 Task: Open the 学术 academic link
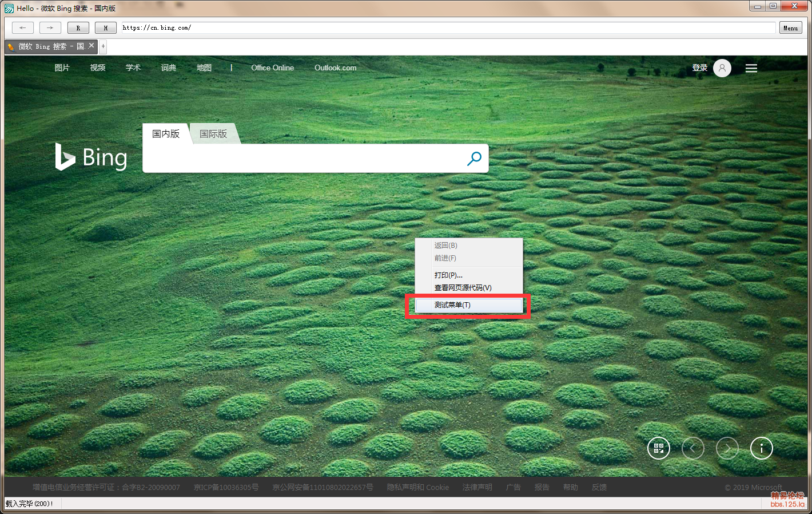coord(133,68)
